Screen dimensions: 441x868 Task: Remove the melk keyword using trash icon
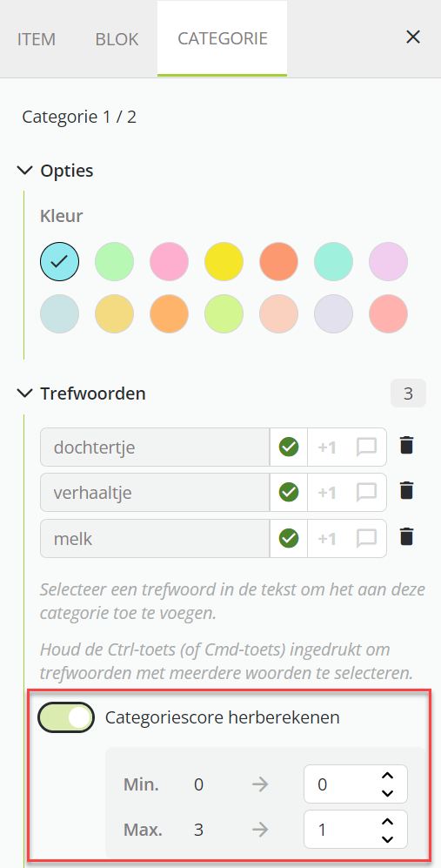[407, 536]
